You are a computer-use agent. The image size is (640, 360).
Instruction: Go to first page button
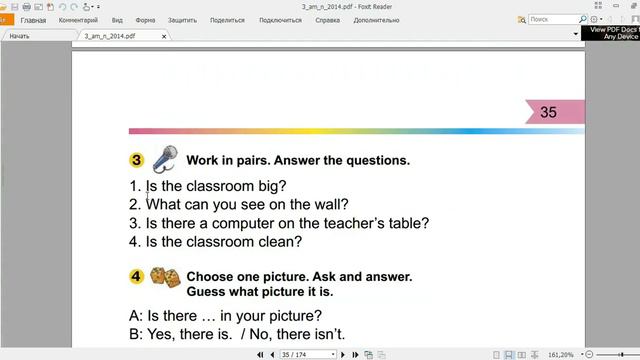pos(260,355)
